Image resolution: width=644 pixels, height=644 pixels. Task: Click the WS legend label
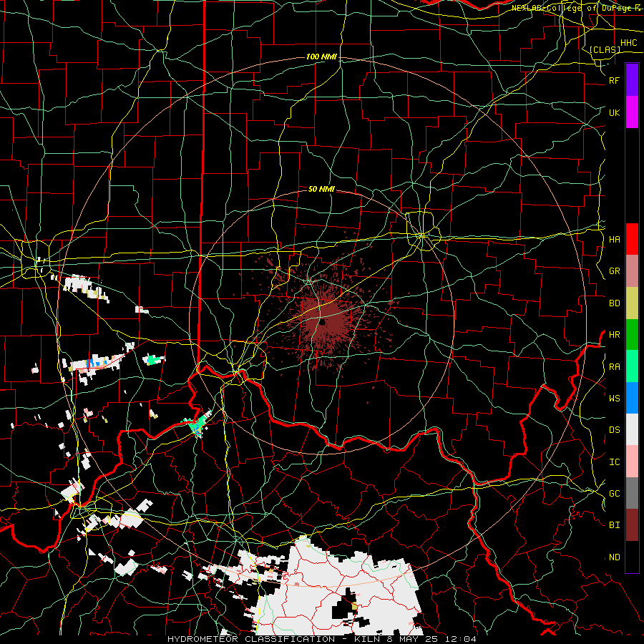(x=614, y=399)
